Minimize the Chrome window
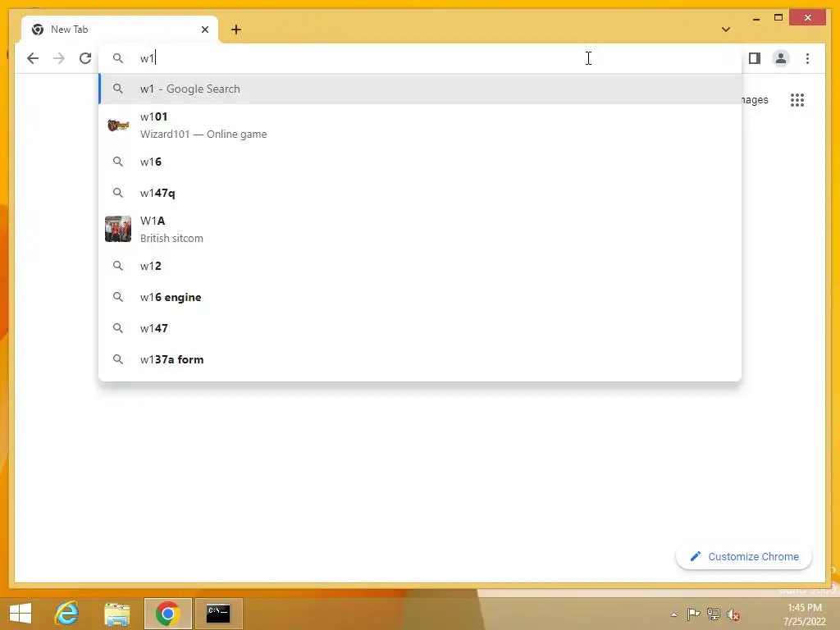The image size is (840, 630). (756, 18)
